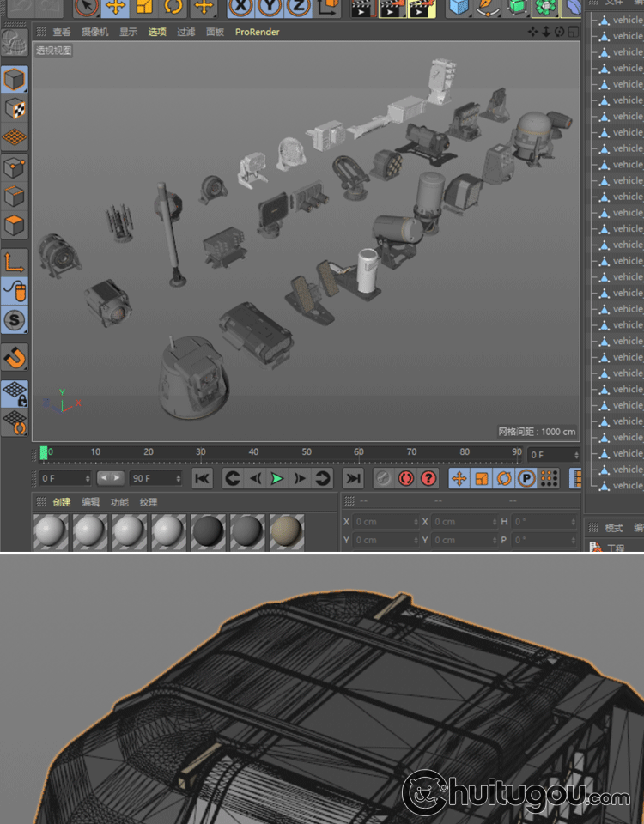Select the dark gray material sphere swatch

[x=209, y=532]
